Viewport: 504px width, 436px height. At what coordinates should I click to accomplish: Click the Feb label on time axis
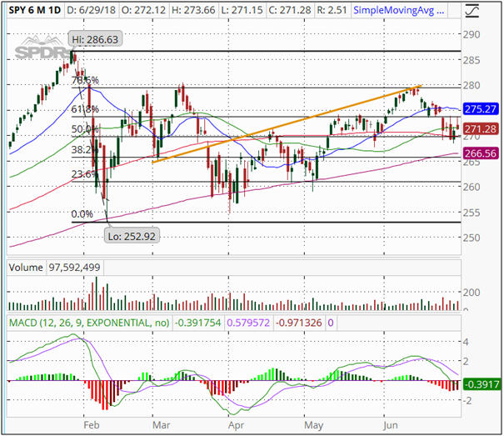click(x=92, y=425)
